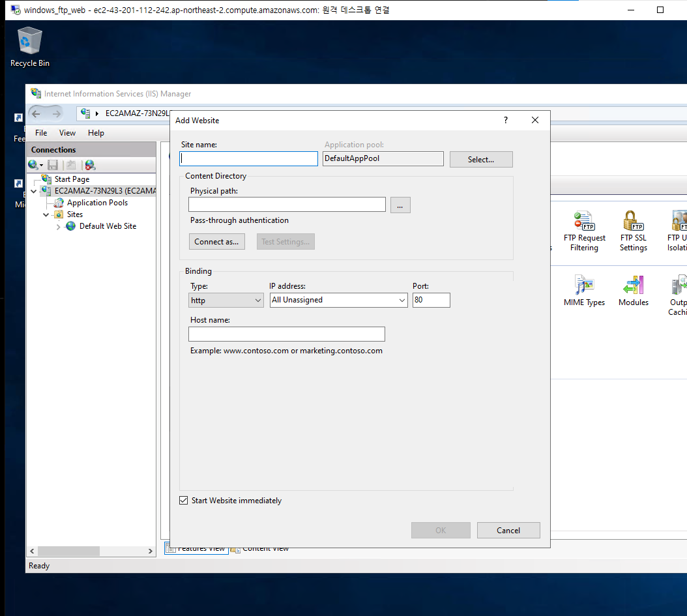The height and width of the screenshot is (616, 687).
Task: Click the Select... application pool button
Action: 481,160
